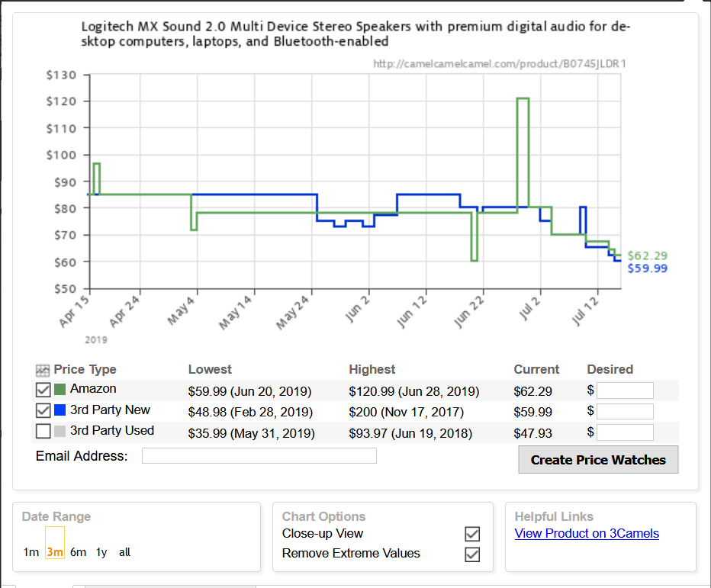Screen dimensions: 711x588
Task: Click the 3rd Party New desired price field
Action: (x=625, y=411)
